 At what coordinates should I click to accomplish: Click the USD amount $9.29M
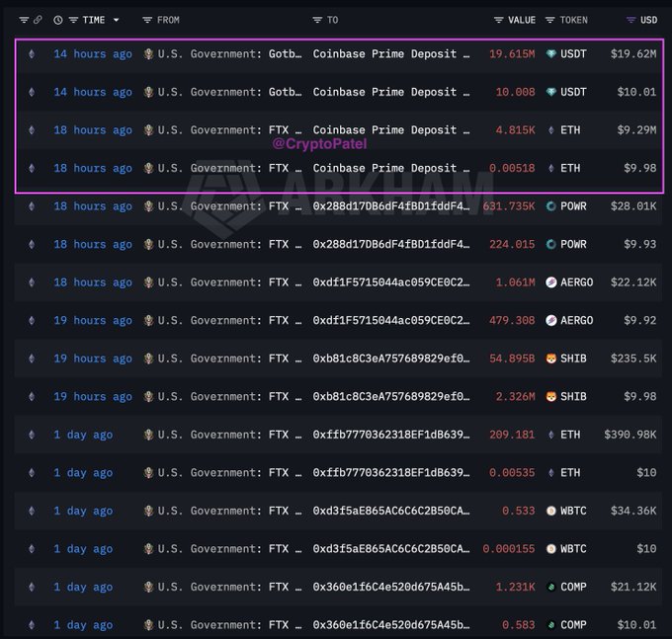pyautogui.click(x=636, y=130)
